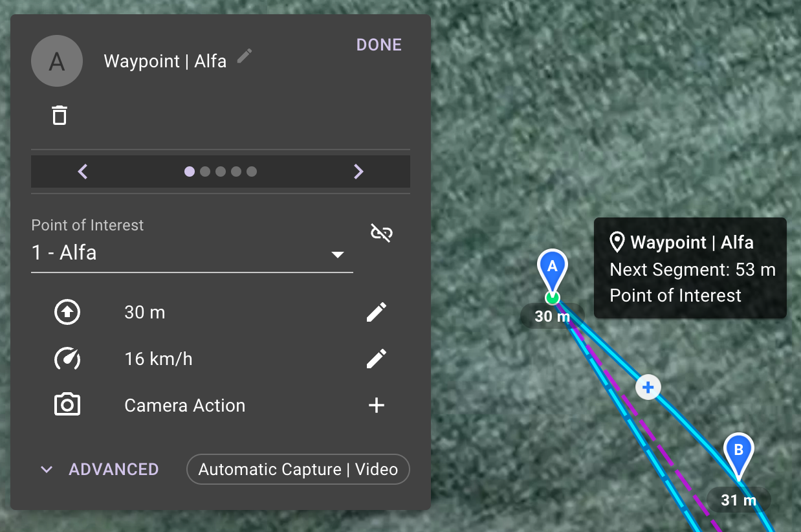Navigate to the previous waypoint with the left arrow
This screenshot has height=532, width=801.
point(83,171)
